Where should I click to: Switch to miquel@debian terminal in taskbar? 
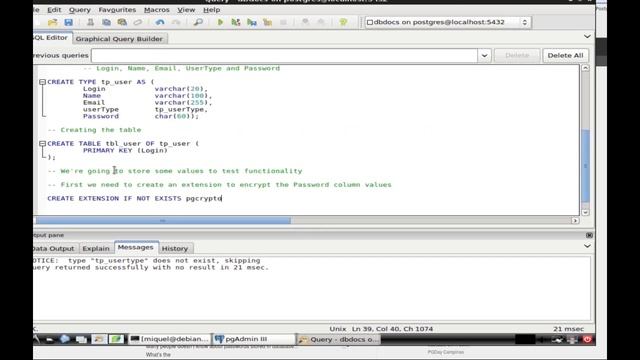[x=170, y=339]
